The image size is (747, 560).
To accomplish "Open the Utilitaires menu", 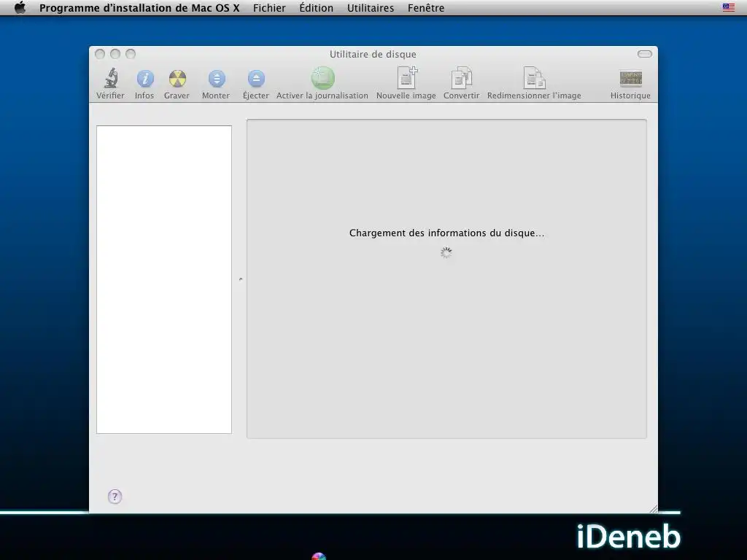I will pos(370,7).
